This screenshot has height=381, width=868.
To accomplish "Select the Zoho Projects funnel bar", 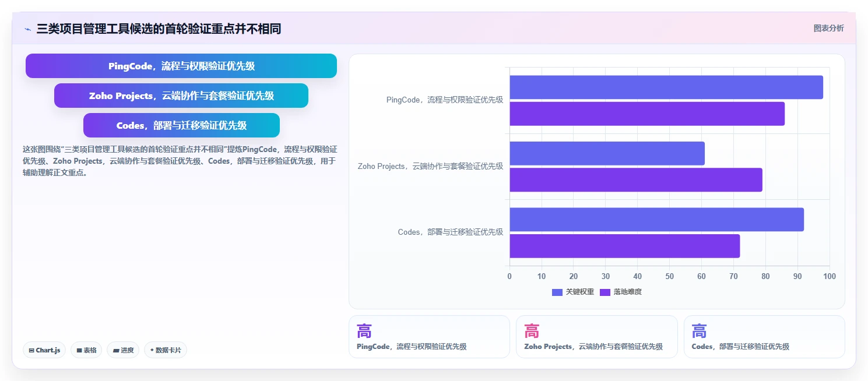I will coord(181,96).
